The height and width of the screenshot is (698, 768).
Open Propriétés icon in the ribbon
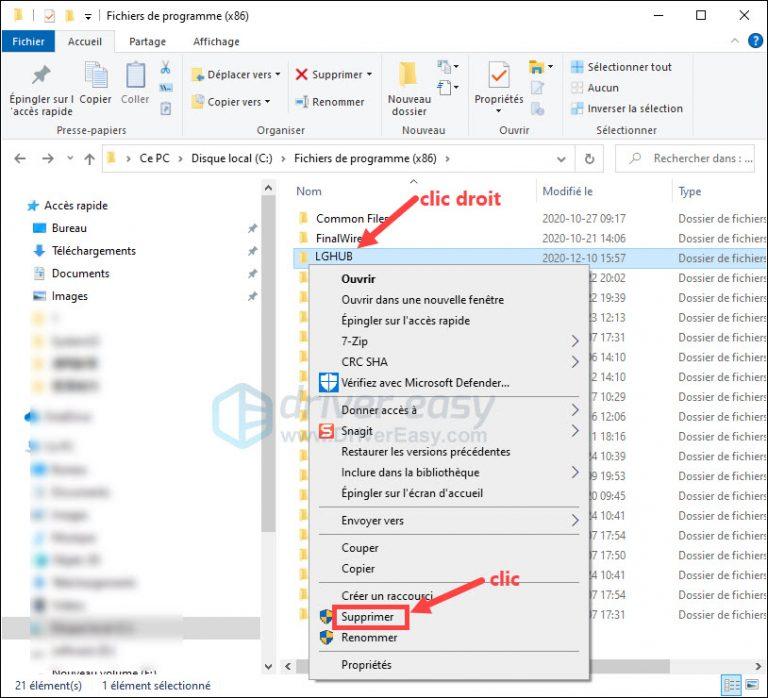pyautogui.click(x=498, y=77)
